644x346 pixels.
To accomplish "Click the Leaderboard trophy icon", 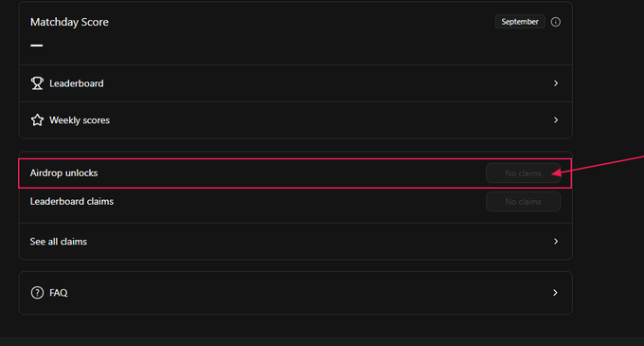I will pyautogui.click(x=37, y=83).
